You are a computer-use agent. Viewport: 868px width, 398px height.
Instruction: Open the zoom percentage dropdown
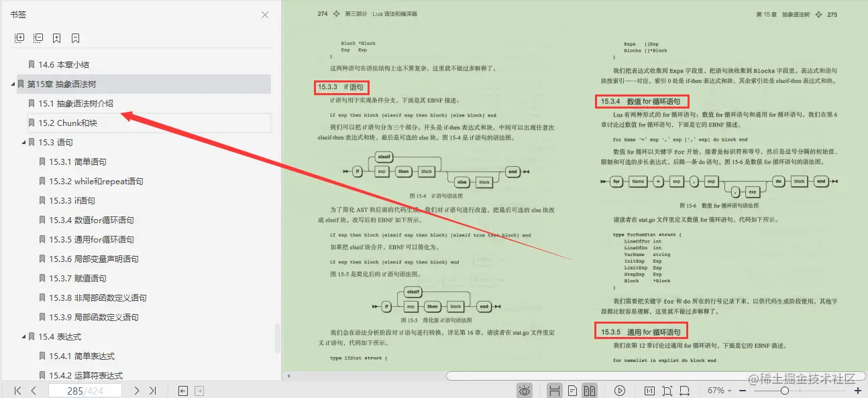pos(720,390)
